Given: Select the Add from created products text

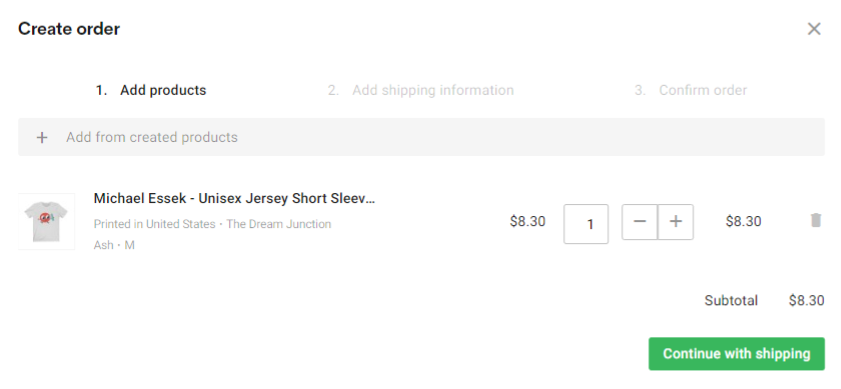Looking at the screenshot, I should 152,137.
